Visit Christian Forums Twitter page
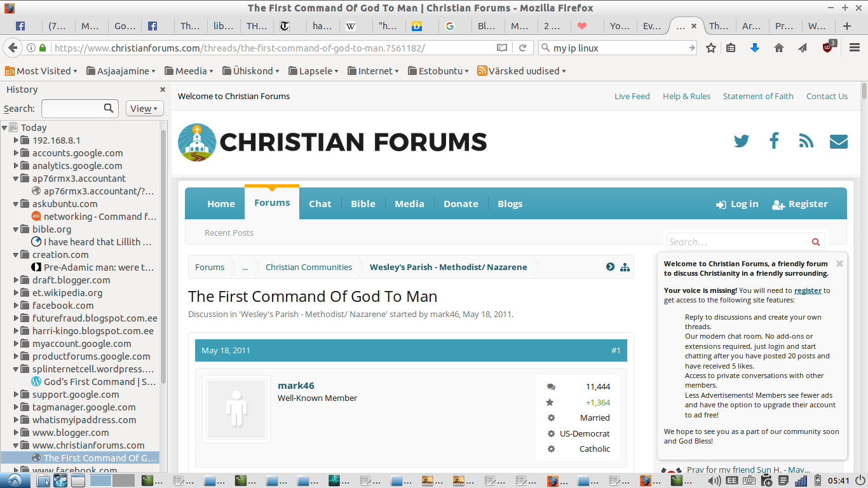 click(x=742, y=141)
